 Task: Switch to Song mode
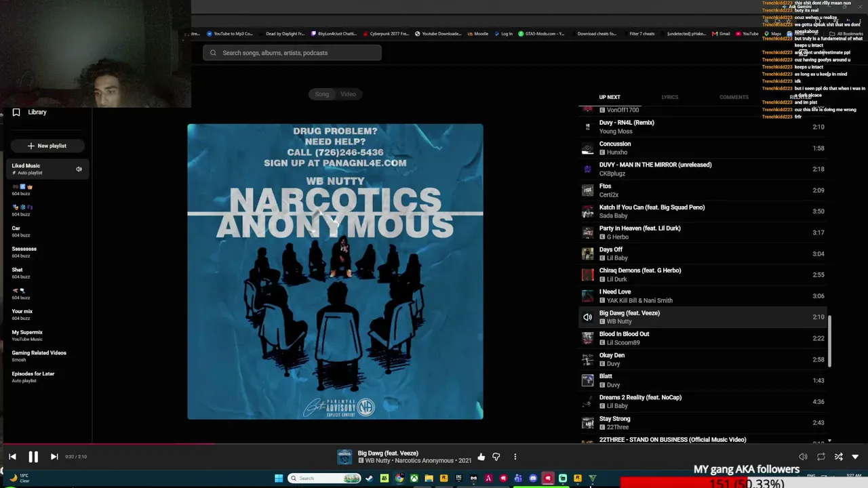click(321, 94)
